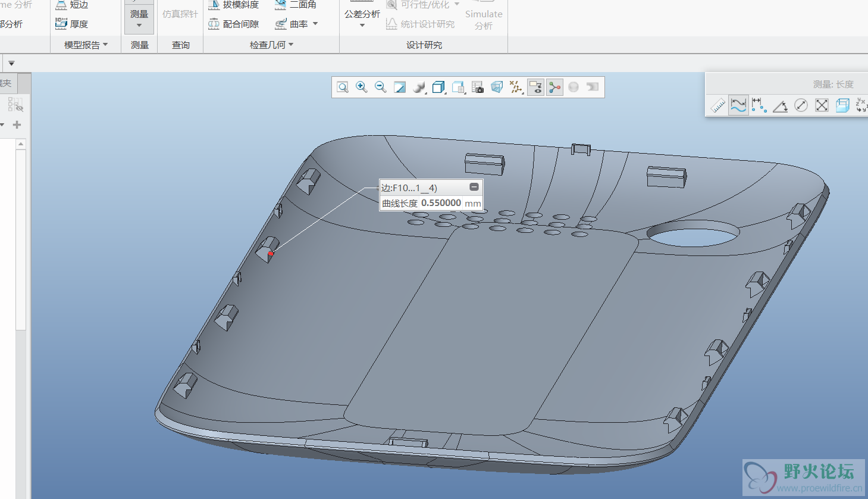Select the Angle measure icon
The image size is (868, 499).
(780, 105)
